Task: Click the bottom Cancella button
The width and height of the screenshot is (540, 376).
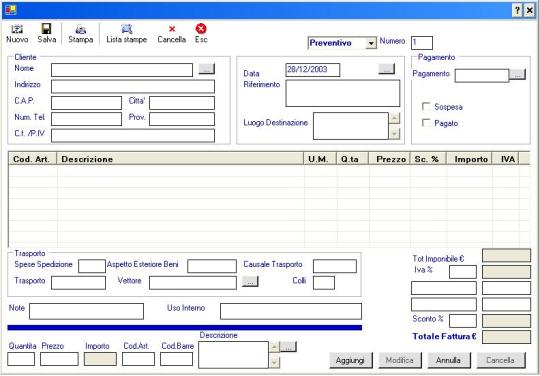Action: [x=501, y=360]
